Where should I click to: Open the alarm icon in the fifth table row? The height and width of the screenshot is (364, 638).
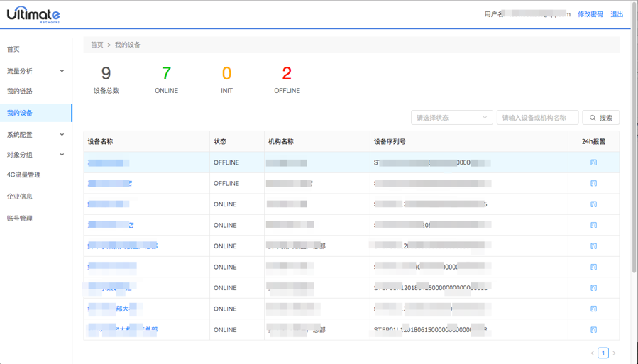(x=593, y=246)
